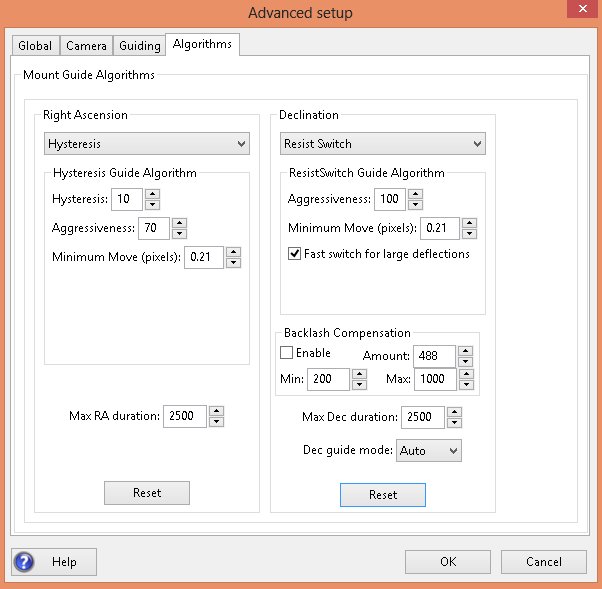
Task: Switch to the Global tab
Action: pos(35,46)
